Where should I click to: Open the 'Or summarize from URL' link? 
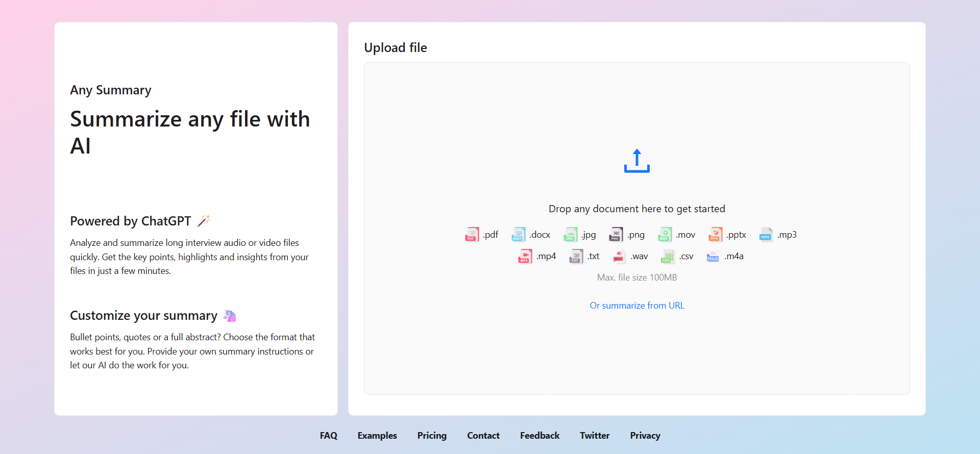pyautogui.click(x=637, y=306)
